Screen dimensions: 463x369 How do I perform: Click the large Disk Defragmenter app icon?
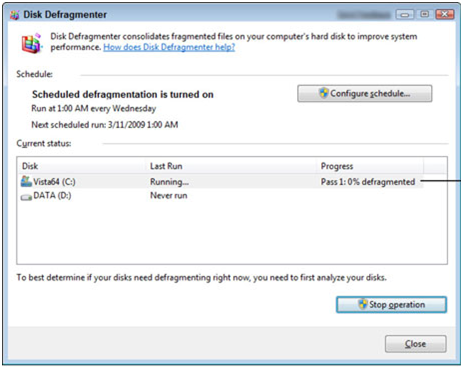[32, 43]
